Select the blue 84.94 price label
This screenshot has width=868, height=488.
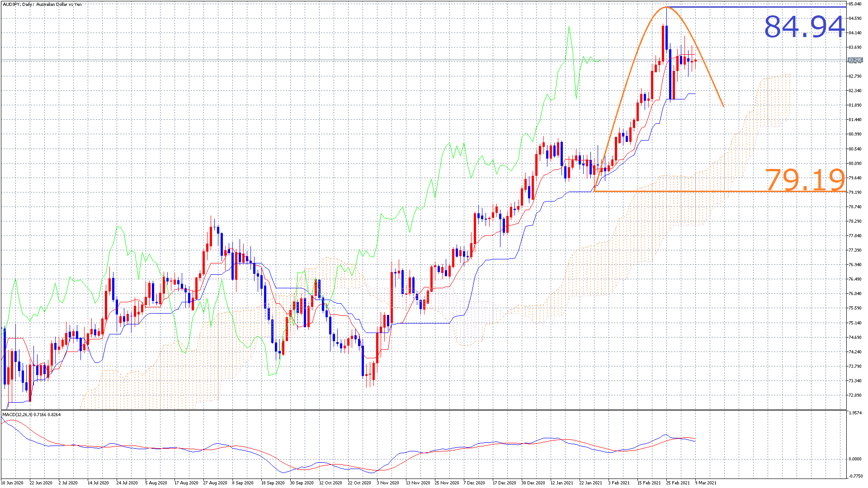pyautogui.click(x=804, y=27)
